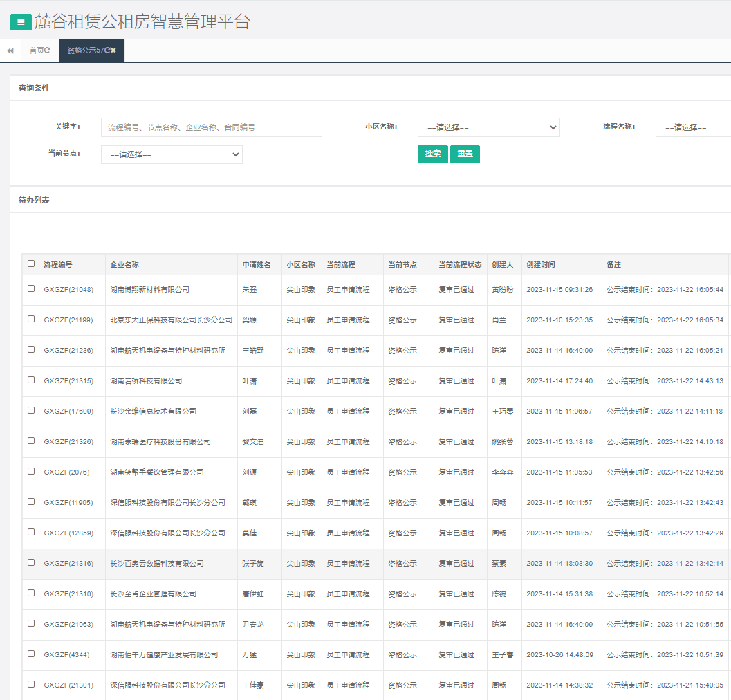
Task: Tick the checkbox beside GXGZF(4344)
Action: click(31, 654)
